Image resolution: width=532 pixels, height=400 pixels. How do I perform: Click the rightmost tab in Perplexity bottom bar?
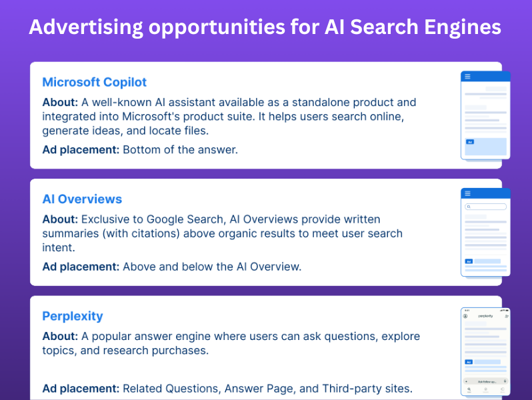pos(503,389)
